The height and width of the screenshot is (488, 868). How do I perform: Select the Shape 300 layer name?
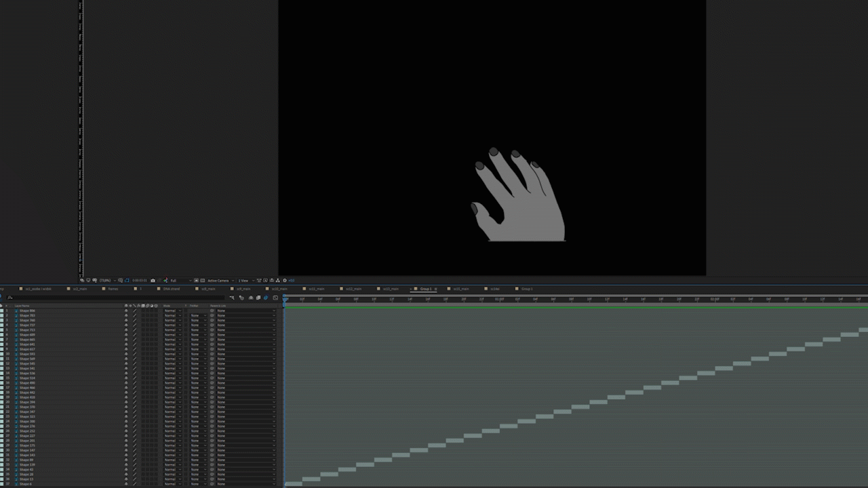27,422
